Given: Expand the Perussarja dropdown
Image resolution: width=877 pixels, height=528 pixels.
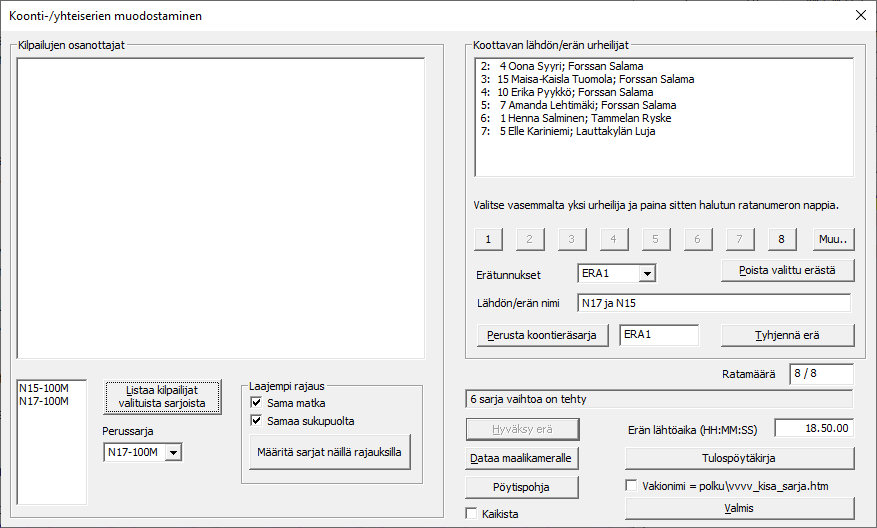Looking at the screenshot, I should [x=173, y=454].
